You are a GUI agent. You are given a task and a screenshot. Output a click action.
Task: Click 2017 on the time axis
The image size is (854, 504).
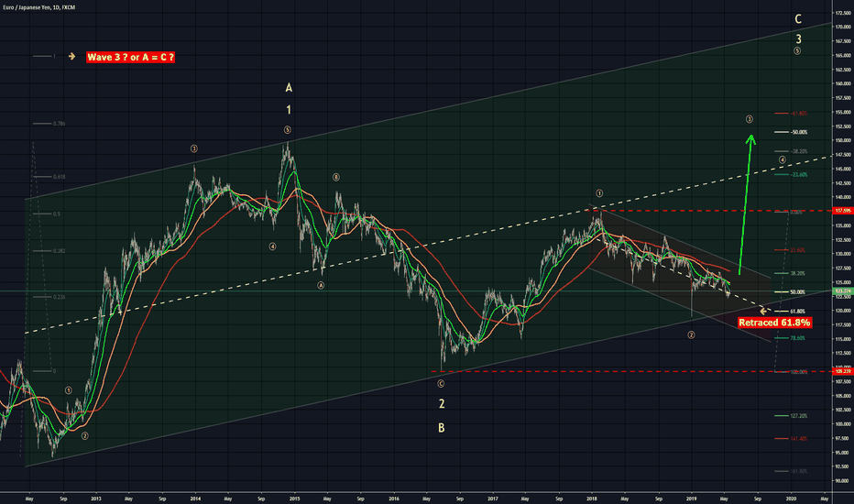pyautogui.click(x=493, y=498)
